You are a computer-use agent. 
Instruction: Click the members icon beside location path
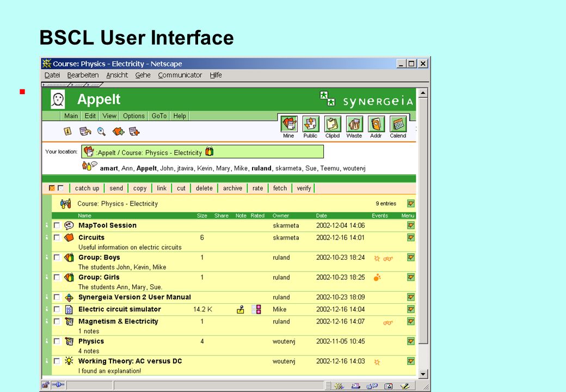pyautogui.click(x=210, y=151)
